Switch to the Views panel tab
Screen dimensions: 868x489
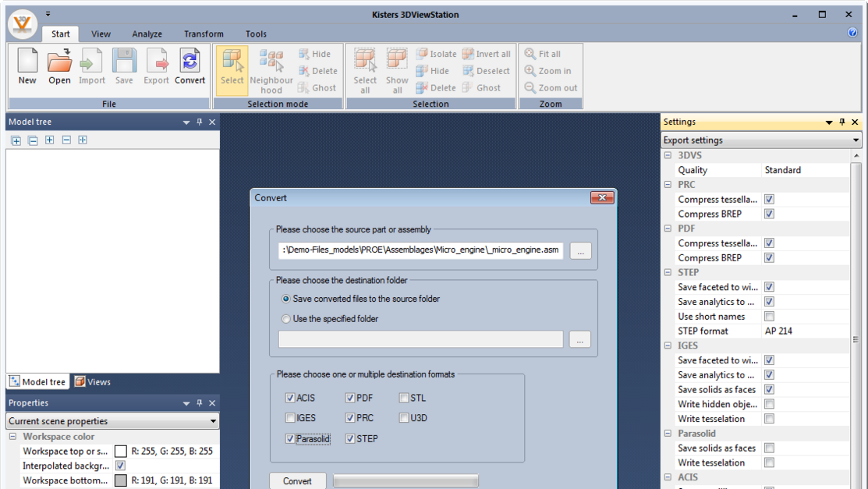93,381
